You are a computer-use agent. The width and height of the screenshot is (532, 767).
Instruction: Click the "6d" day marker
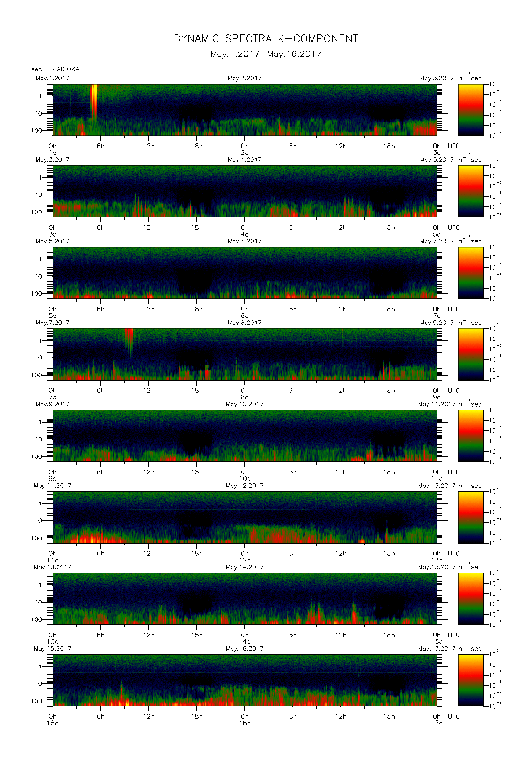coord(245,316)
